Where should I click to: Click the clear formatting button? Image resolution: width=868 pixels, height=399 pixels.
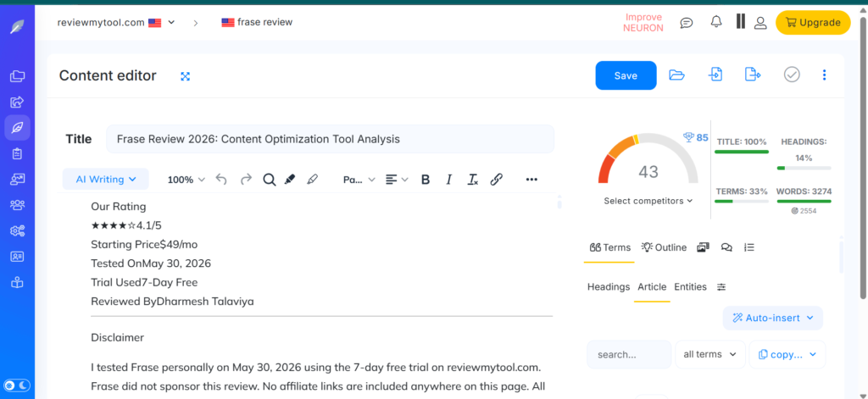click(472, 180)
